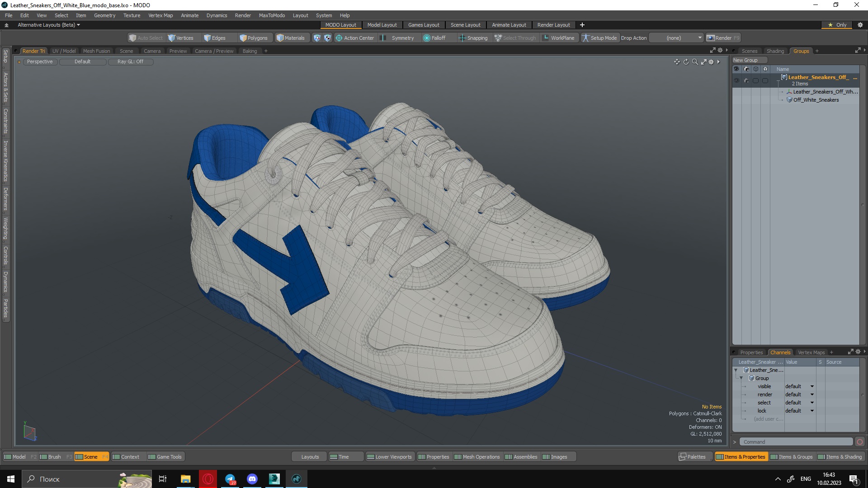Click the viewport zoom magnifier icon
This screenshot has width=868, height=488.
[x=695, y=62]
